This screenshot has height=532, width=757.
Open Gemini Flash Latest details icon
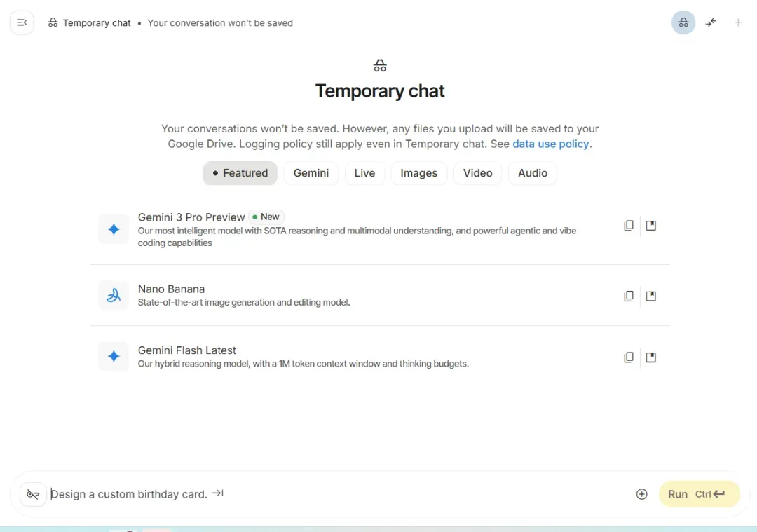[650, 357]
